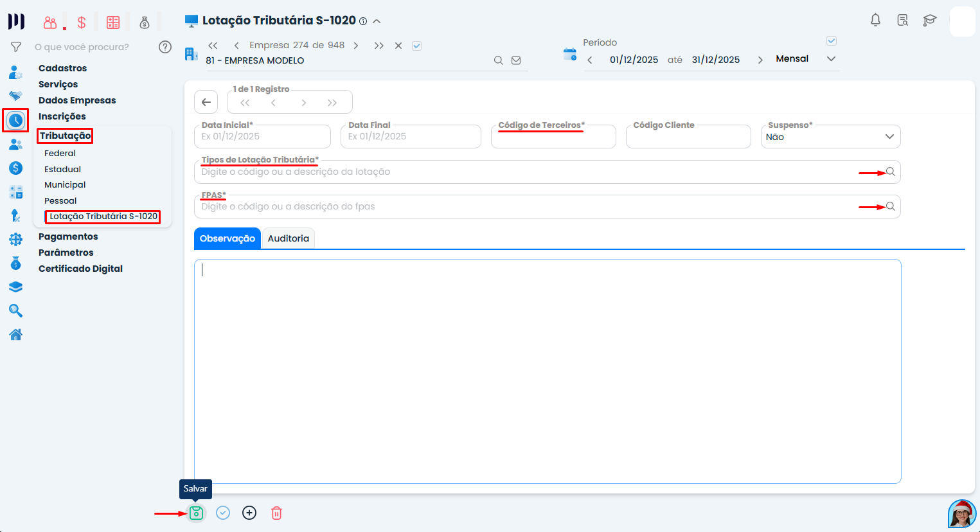This screenshot has width=980, height=532.
Task: Click the back arrow button
Action: 206,102
